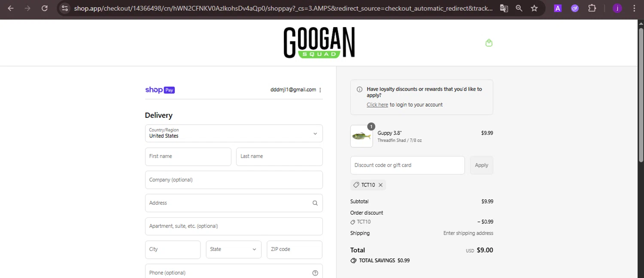Click the Threadfin Shad / 7/8 oz variant

click(x=400, y=141)
